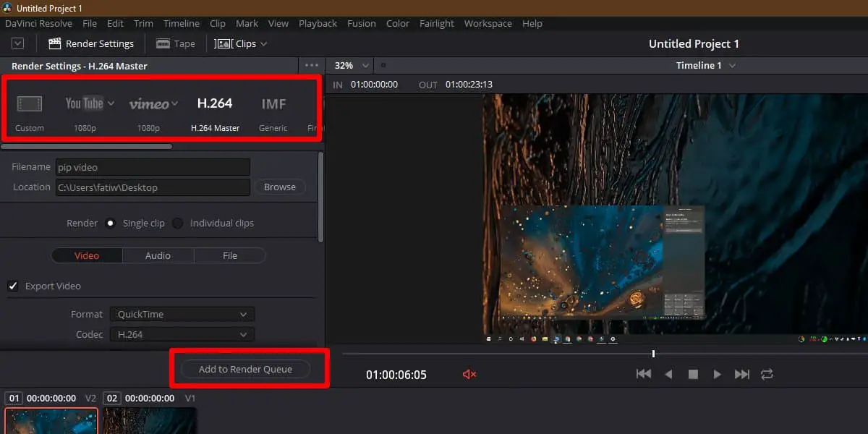Open the Playback menu
This screenshot has width=868, height=434.
318,23
